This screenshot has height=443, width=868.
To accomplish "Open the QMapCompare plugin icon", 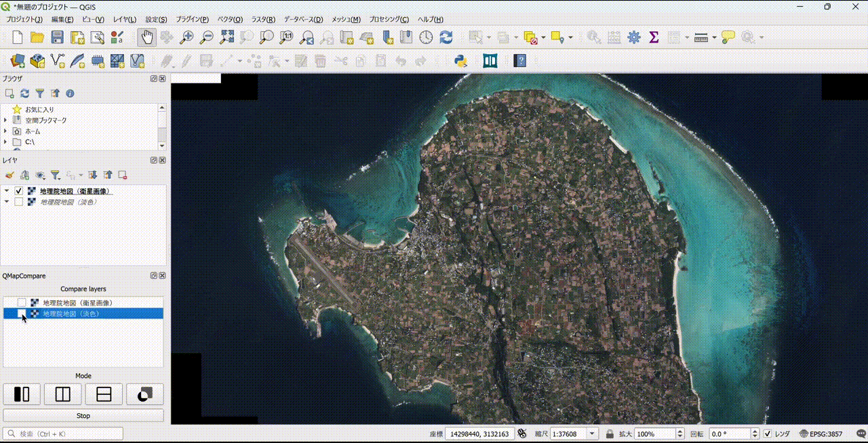I will [490, 61].
